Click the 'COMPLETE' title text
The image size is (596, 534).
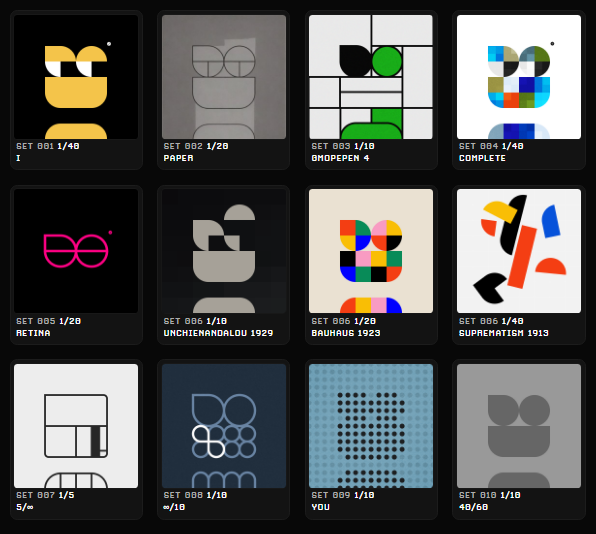pyautogui.click(x=482, y=158)
